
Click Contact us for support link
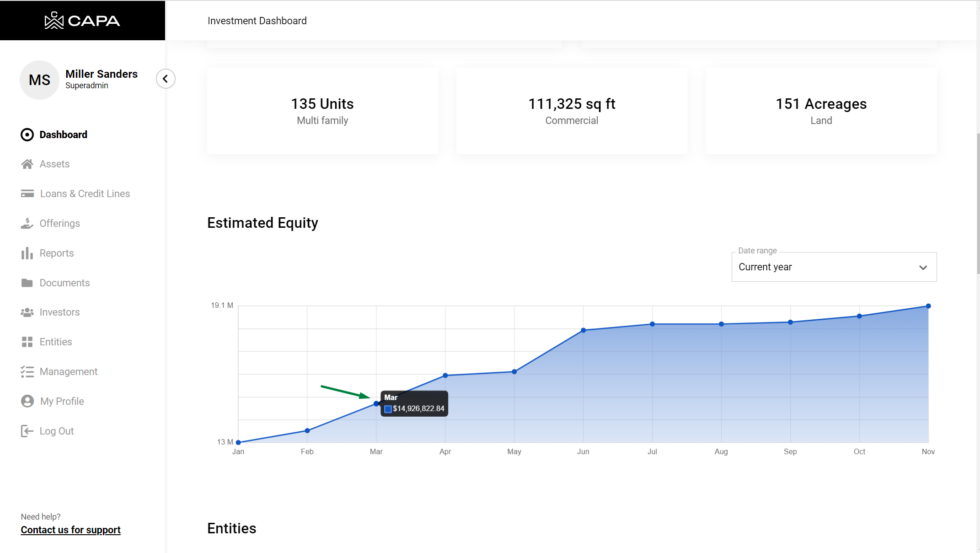pyautogui.click(x=70, y=530)
